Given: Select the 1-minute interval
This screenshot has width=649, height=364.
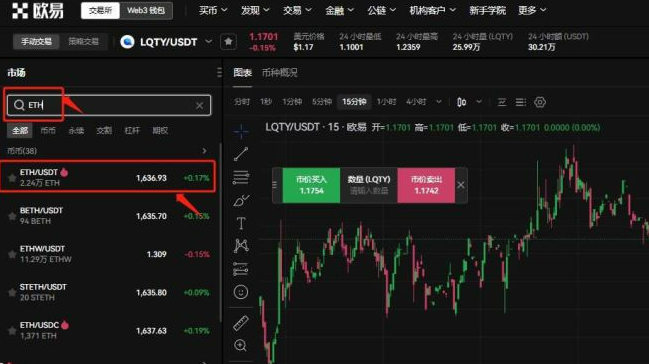Looking at the screenshot, I should click(x=292, y=102).
